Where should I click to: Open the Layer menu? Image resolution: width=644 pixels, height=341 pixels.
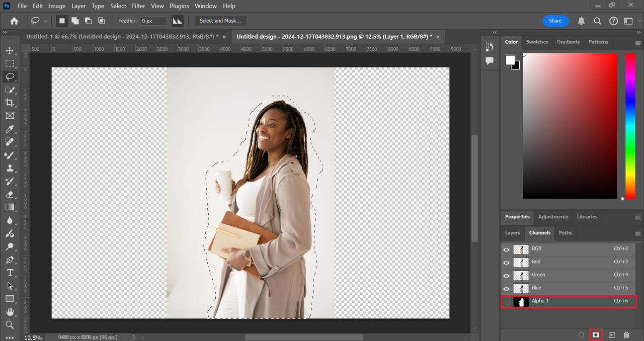click(x=78, y=6)
